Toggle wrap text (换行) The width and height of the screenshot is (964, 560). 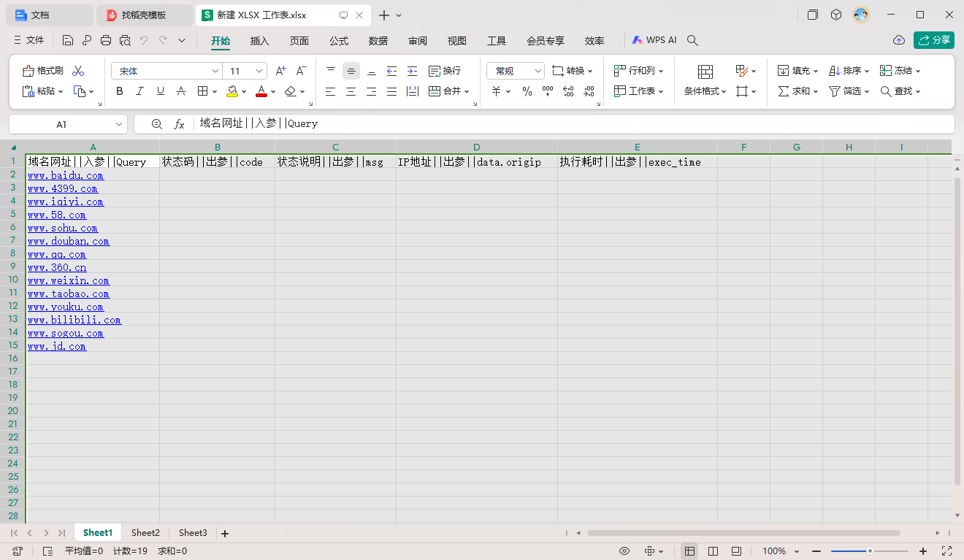[445, 71]
